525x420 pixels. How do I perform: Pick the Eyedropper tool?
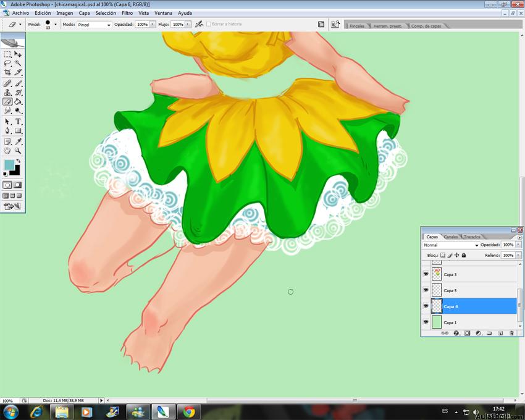[18, 141]
